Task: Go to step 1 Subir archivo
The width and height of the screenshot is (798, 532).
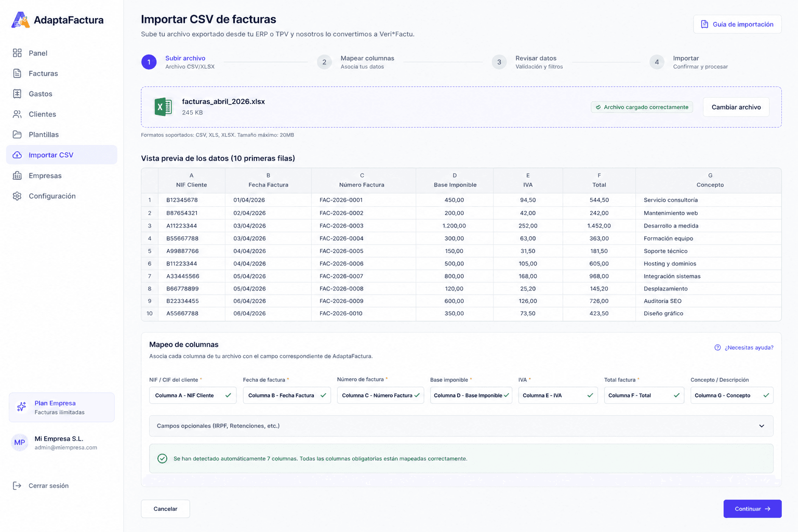Action: coord(178,62)
